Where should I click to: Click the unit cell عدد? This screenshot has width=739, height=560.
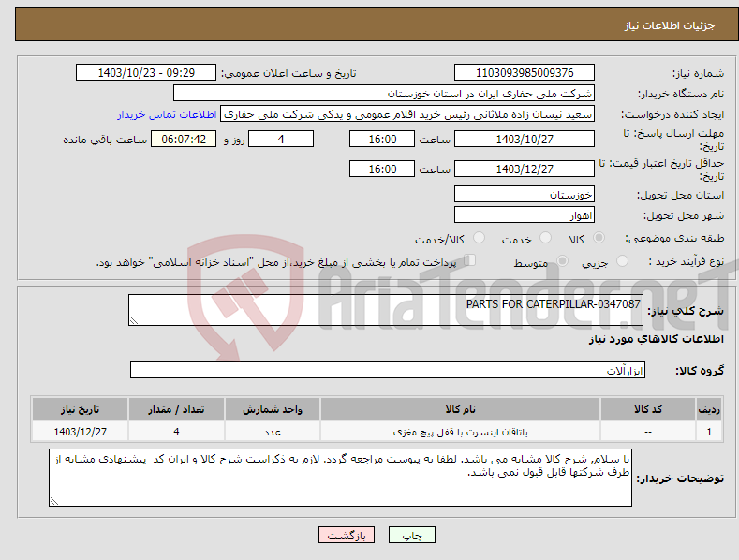[x=273, y=432]
